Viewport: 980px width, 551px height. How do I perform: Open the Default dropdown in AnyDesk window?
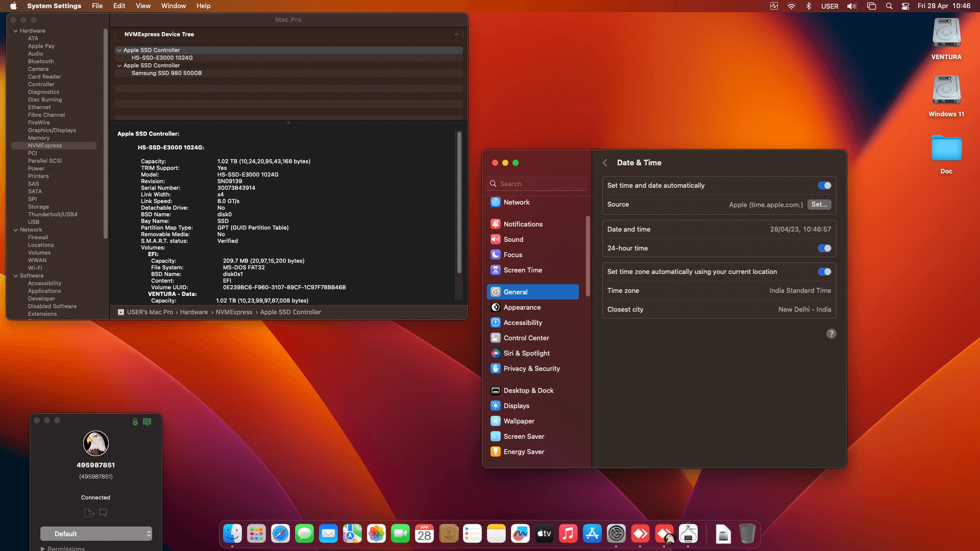click(96, 534)
